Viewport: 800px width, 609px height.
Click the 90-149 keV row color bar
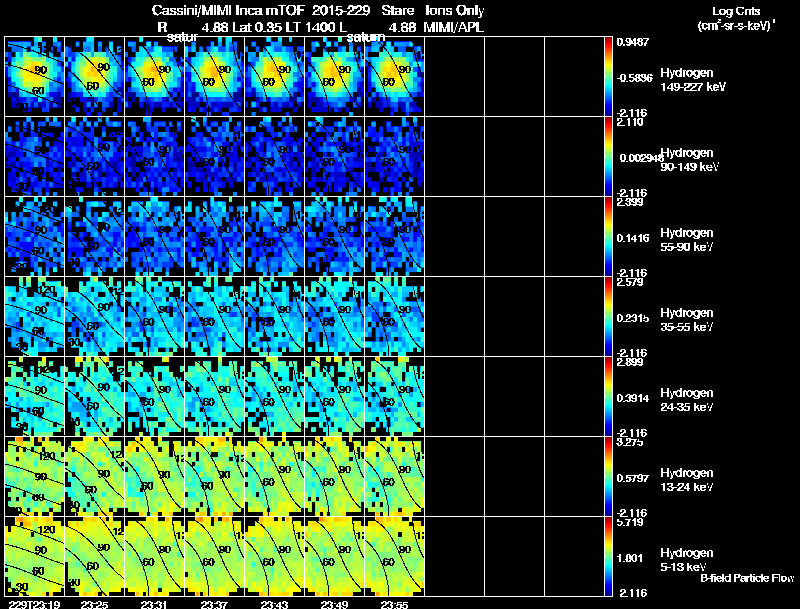tap(608, 157)
